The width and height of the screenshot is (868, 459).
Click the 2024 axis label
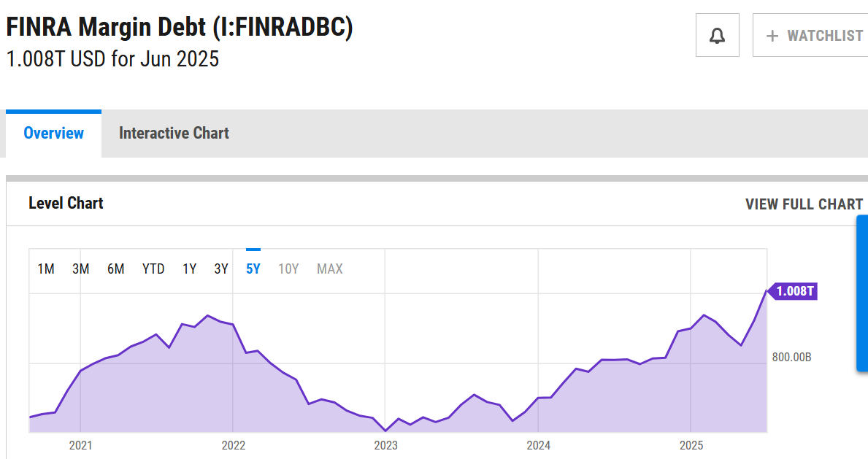[x=538, y=446]
